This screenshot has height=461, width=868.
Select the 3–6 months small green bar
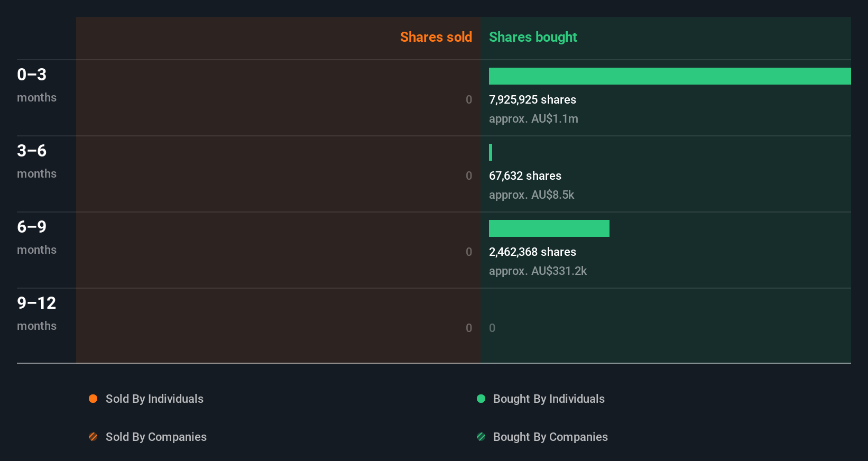coord(491,152)
